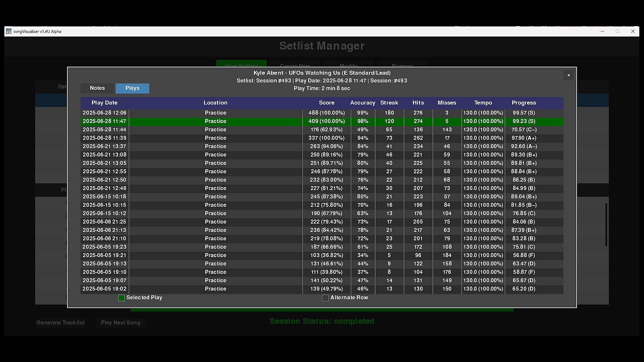Screen dimensions: 644x362
Task: Maximize the songVisualizer window
Action: [x=617, y=31]
